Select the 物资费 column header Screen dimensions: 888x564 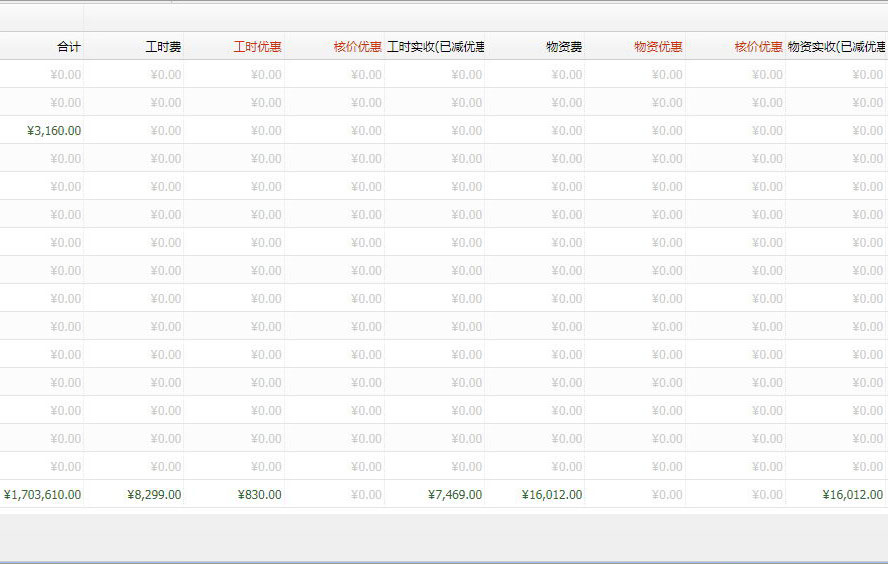(x=564, y=46)
